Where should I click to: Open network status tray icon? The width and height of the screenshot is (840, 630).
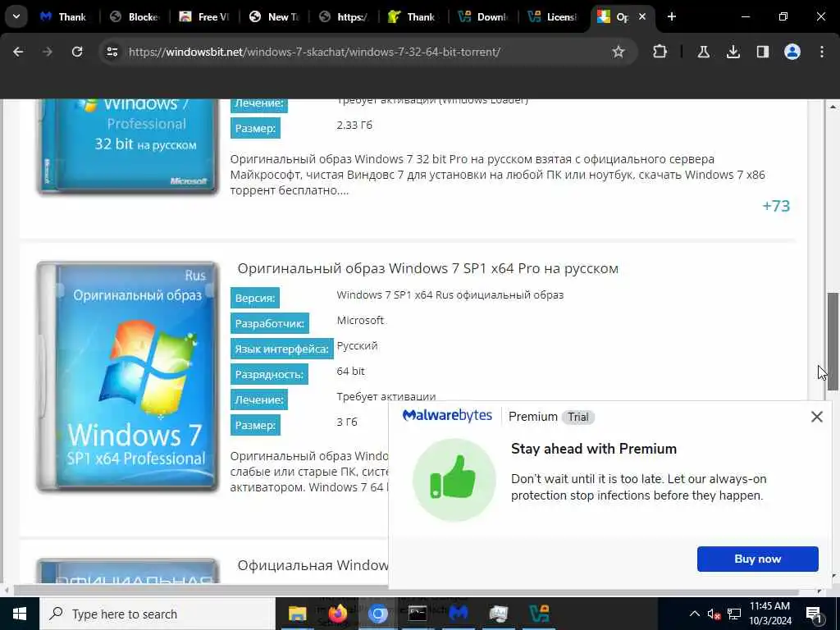(734, 614)
